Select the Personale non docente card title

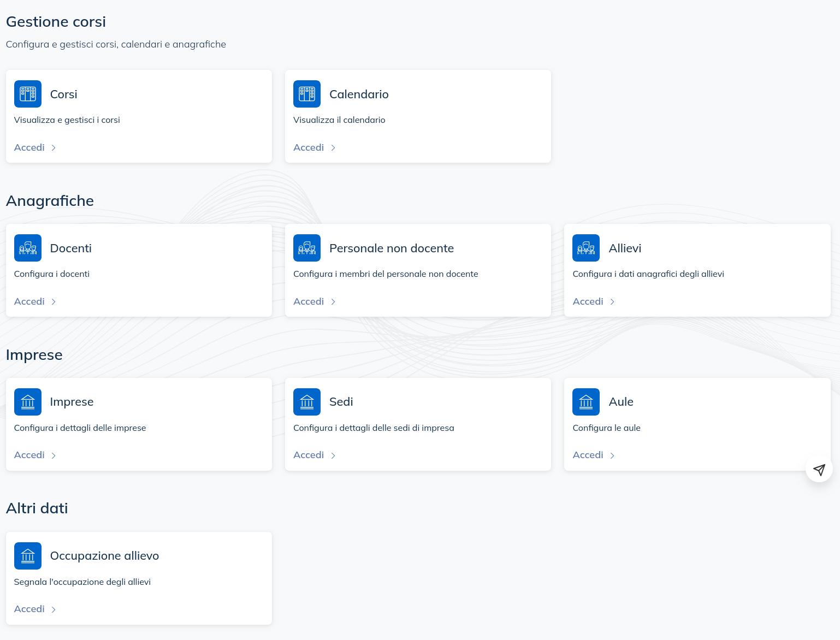coord(392,248)
